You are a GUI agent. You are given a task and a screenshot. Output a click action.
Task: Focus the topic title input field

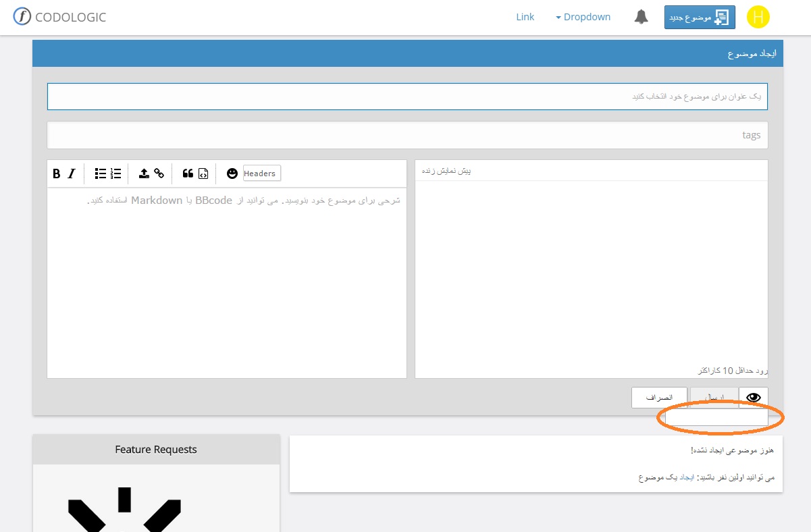tap(407, 97)
